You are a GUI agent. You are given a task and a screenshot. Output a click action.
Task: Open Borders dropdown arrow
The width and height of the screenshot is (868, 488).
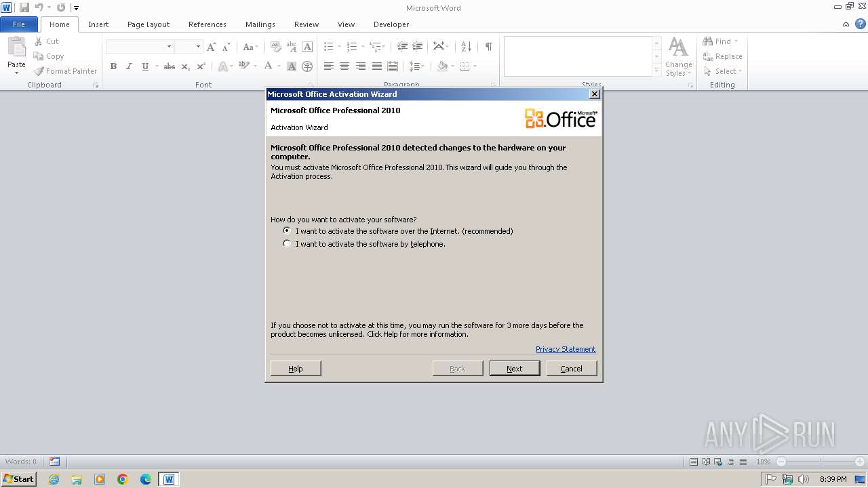(x=475, y=66)
